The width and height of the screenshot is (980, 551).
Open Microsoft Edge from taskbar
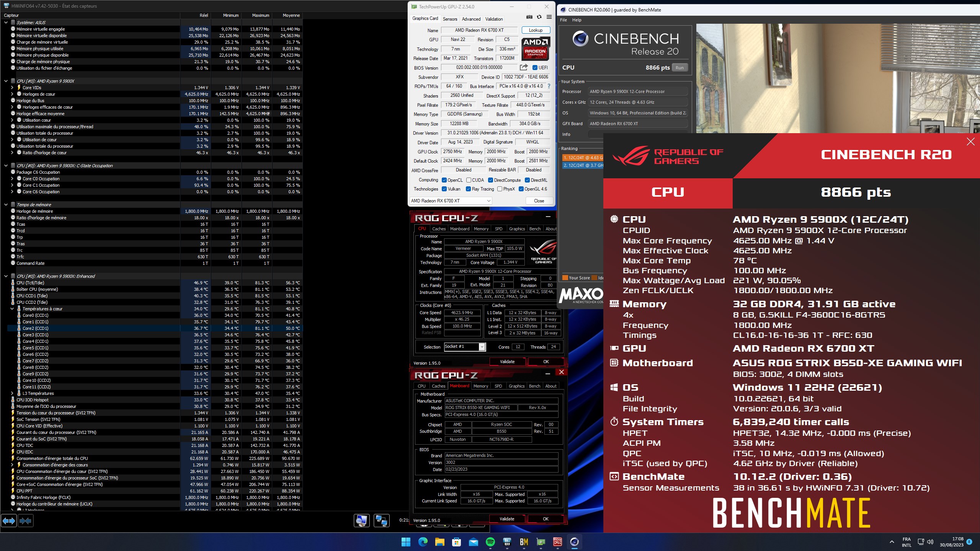coord(423,542)
